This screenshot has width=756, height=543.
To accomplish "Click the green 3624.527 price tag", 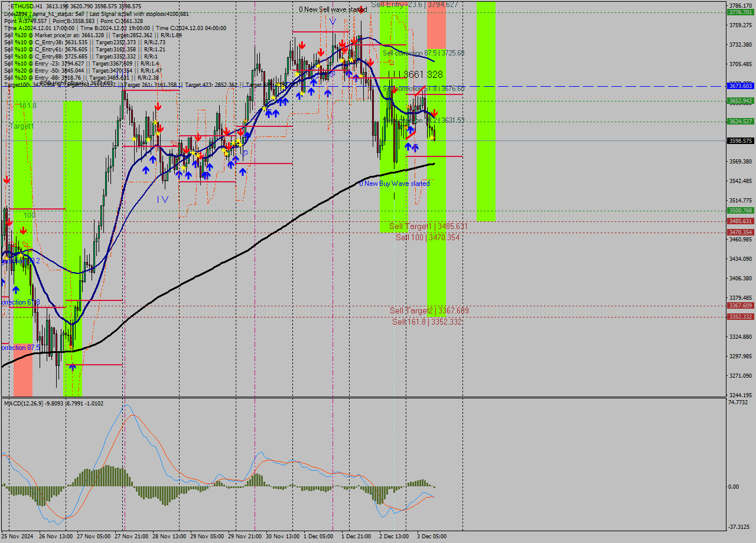I will [740, 121].
